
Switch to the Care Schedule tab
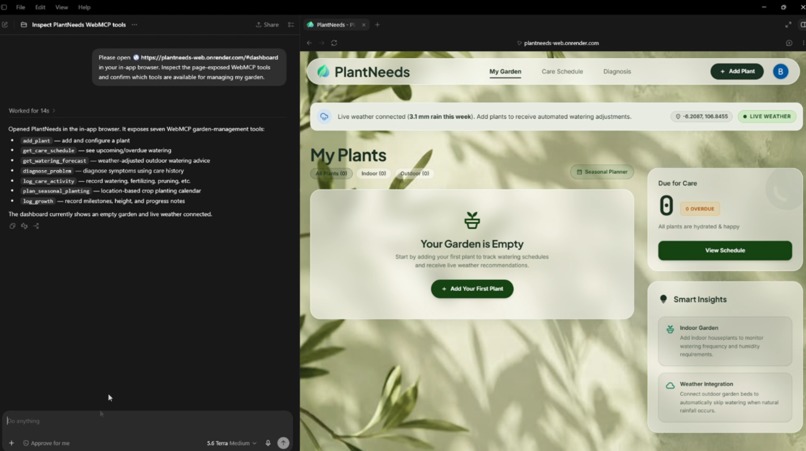562,71
